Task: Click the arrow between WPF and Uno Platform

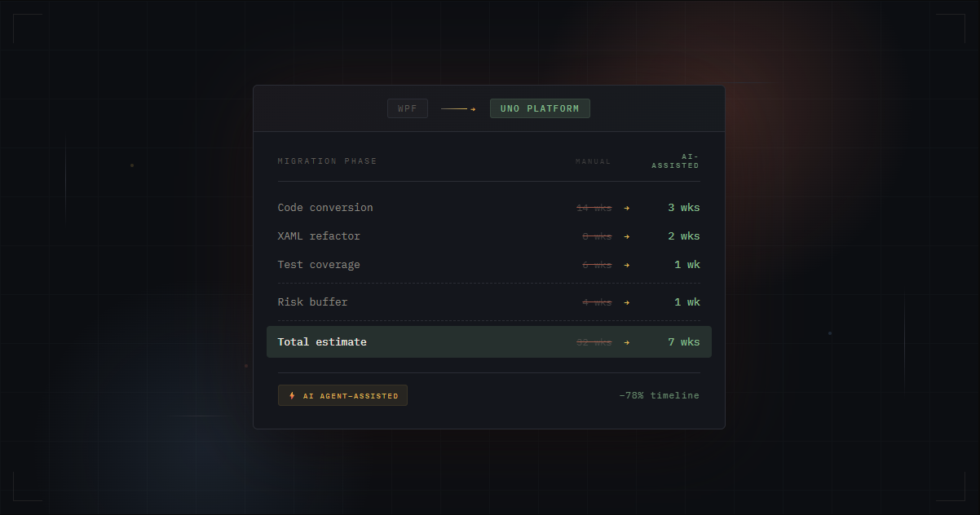Action: click(458, 108)
